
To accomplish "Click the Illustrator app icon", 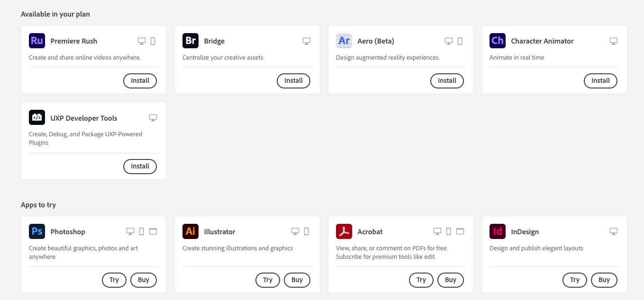I will pos(190,231).
